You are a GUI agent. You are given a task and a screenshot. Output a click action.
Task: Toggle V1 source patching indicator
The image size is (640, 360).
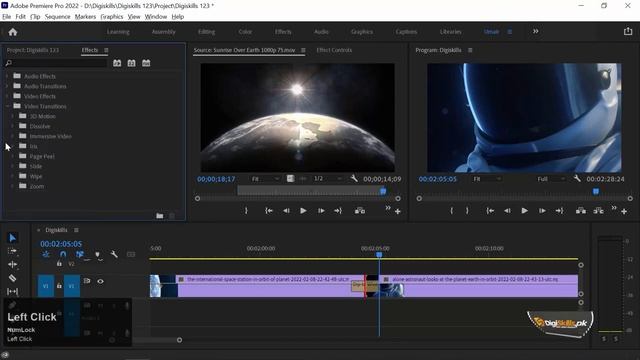point(46,286)
